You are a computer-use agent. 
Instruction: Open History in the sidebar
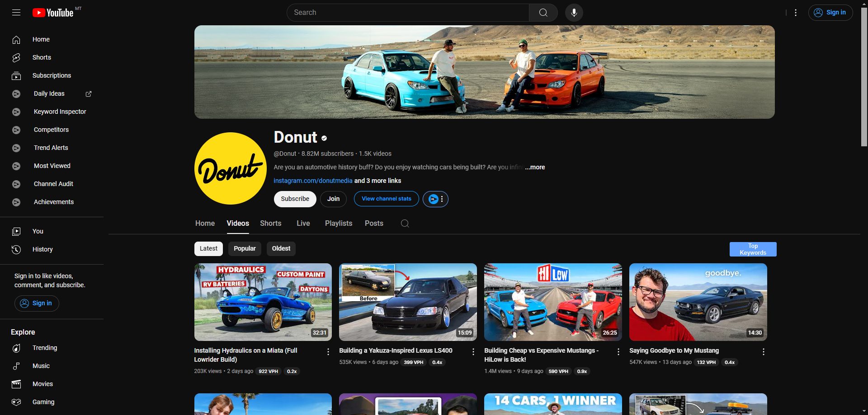pos(52,249)
